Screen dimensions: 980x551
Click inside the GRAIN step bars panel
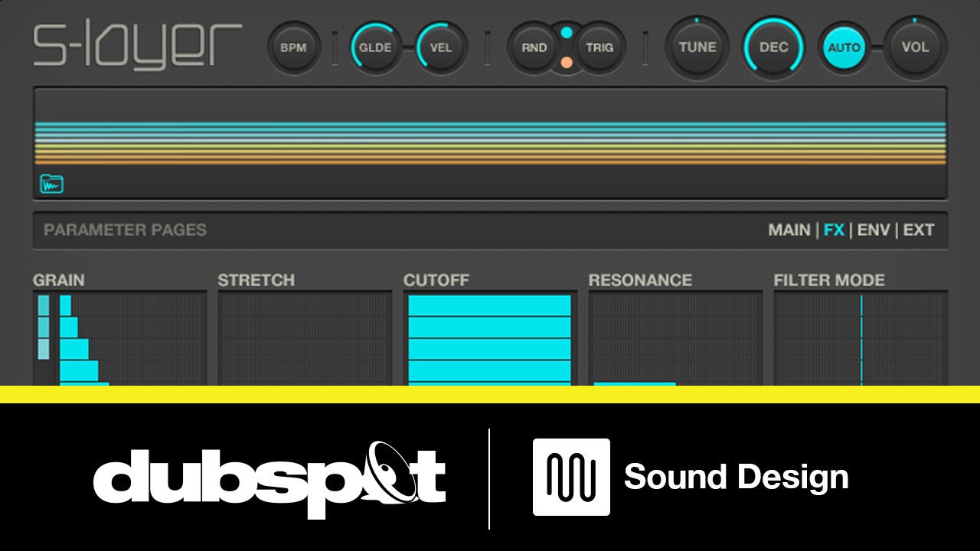[119, 338]
